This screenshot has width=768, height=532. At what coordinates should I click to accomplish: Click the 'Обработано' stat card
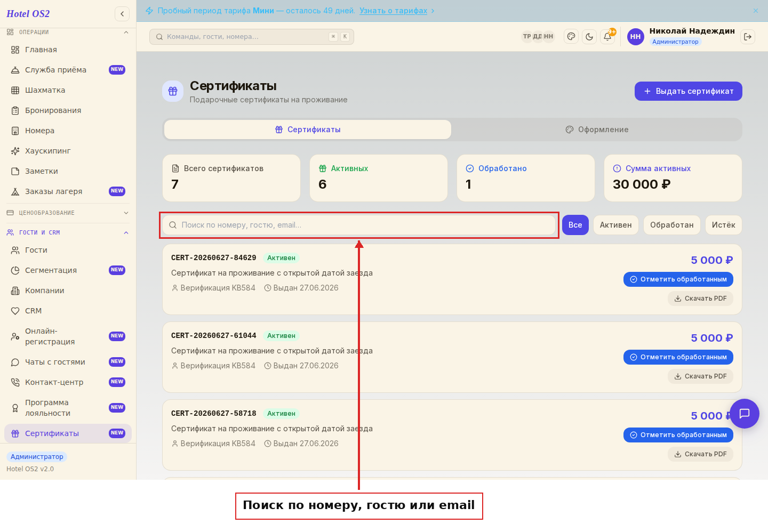526,178
